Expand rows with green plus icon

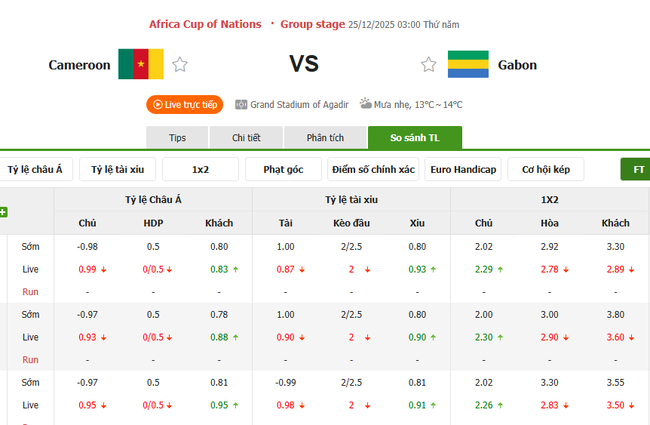[x=4, y=212]
